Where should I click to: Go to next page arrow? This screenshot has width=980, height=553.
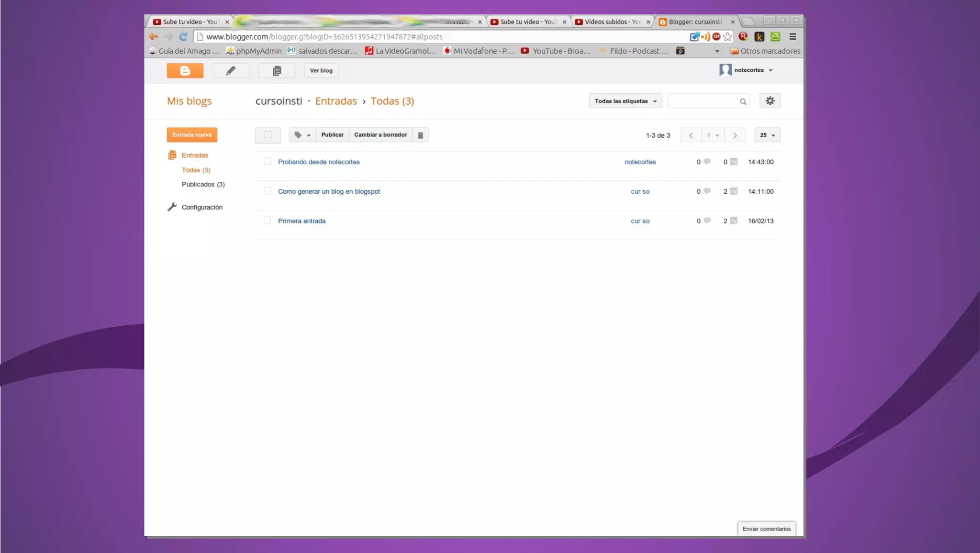tap(735, 135)
